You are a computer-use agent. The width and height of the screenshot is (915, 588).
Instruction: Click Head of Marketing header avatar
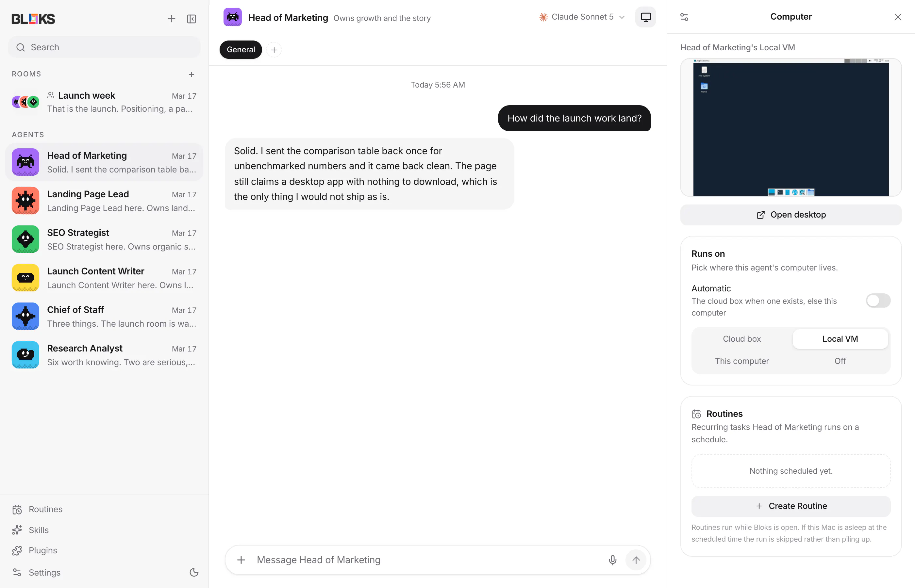[x=233, y=17]
